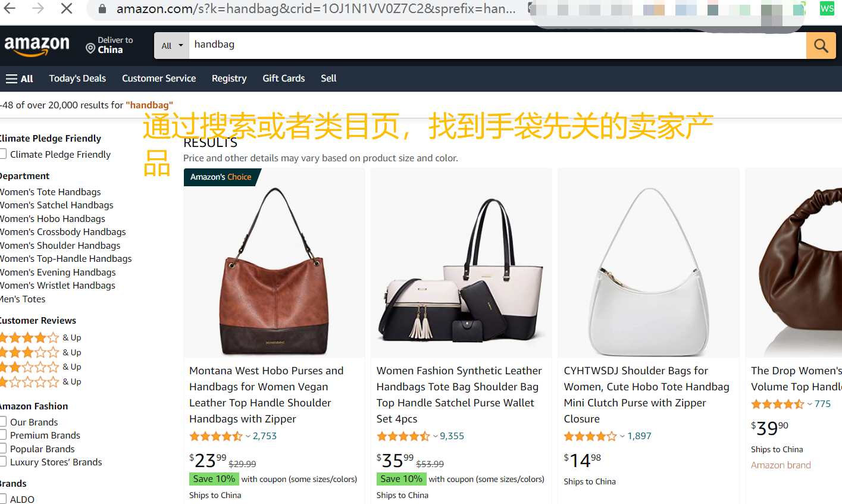Screen dimensions: 842x504
Task: Open the hamburger All menu
Action: coord(19,79)
